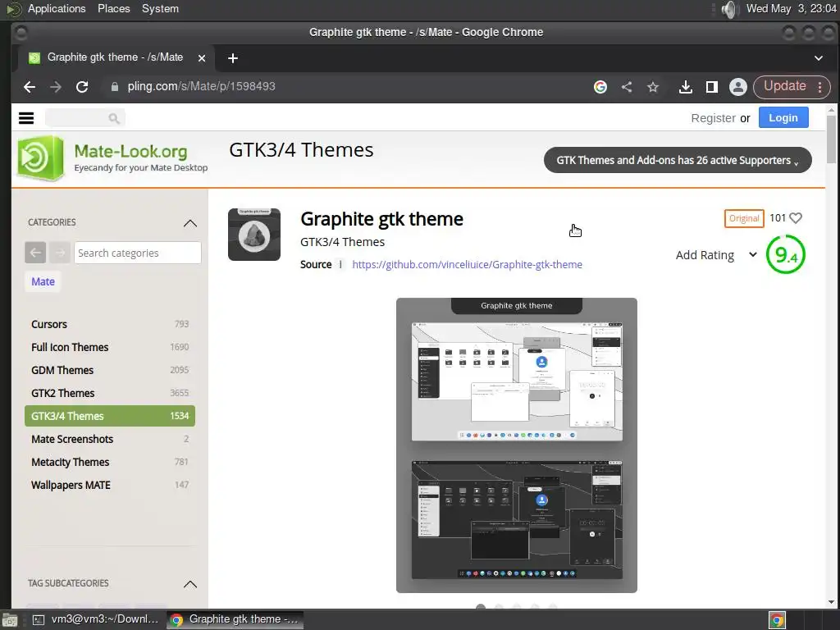Click the show desktop icon

[9, 620]
